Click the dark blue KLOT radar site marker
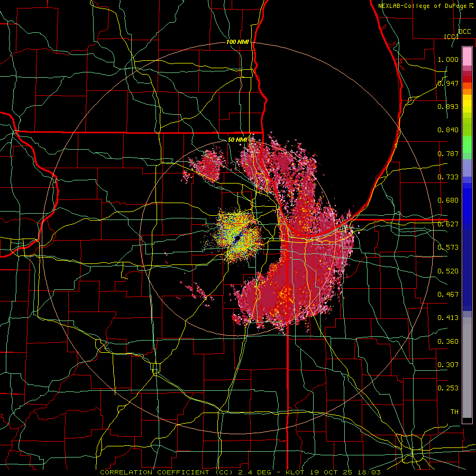The height and width of the screenshot is (476, 476). (237, 239)
